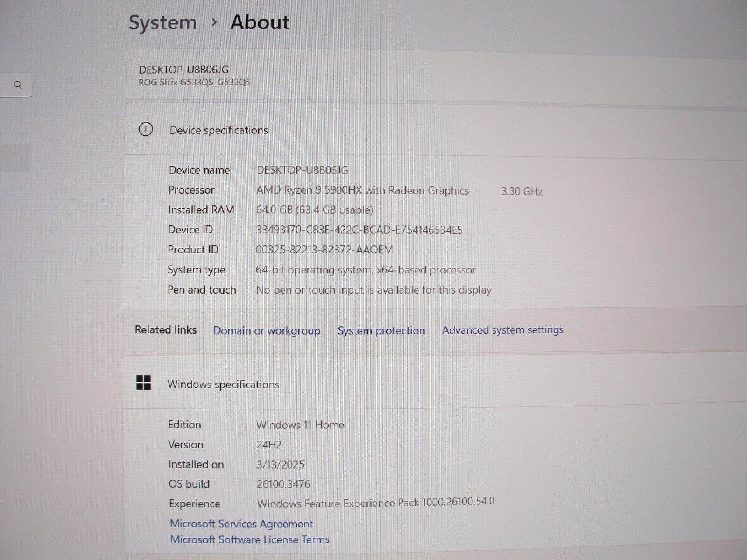
Task: Open System protection settings link
Action: [381, 330]
